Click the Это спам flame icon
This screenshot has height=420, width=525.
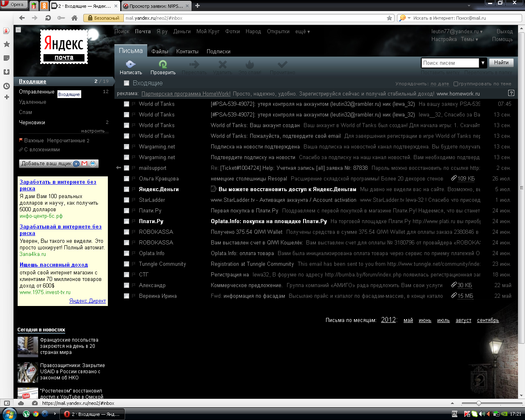point(250,64)
